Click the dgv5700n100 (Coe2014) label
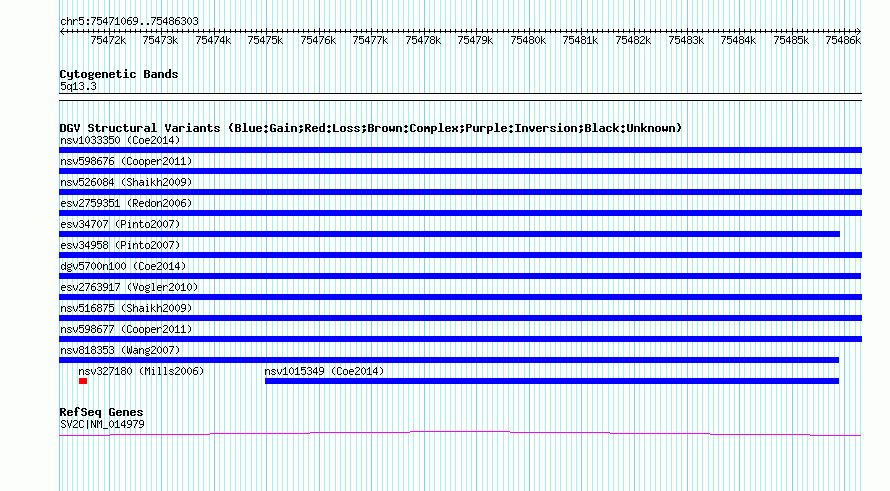This screenshot has height=491, width=890. pos(123,266)
